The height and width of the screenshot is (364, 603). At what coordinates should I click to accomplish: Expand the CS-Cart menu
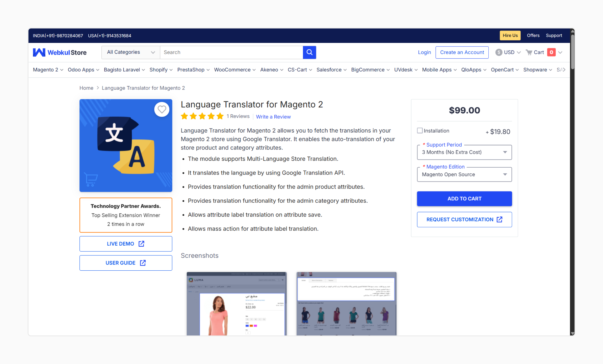click(300, 70)
